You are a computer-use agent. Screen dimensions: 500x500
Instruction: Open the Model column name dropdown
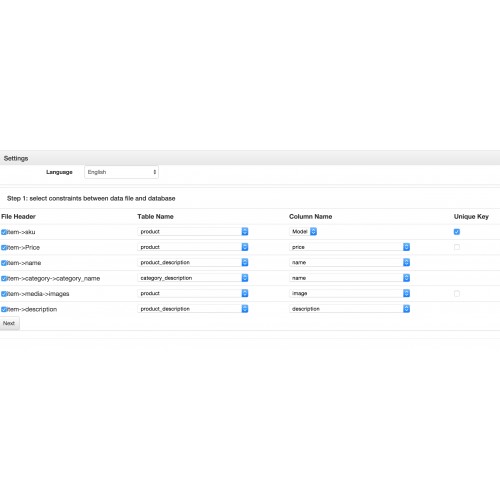[303, 231]
